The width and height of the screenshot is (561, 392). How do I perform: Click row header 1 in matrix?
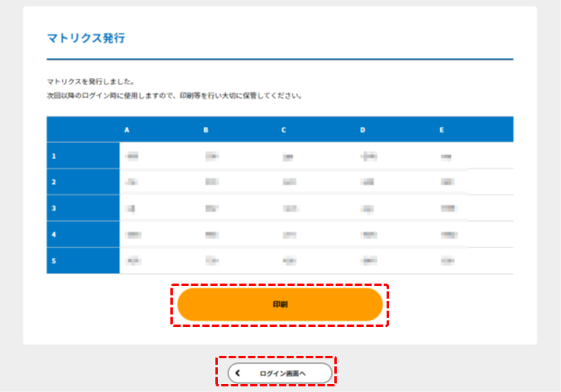(83, 156)
